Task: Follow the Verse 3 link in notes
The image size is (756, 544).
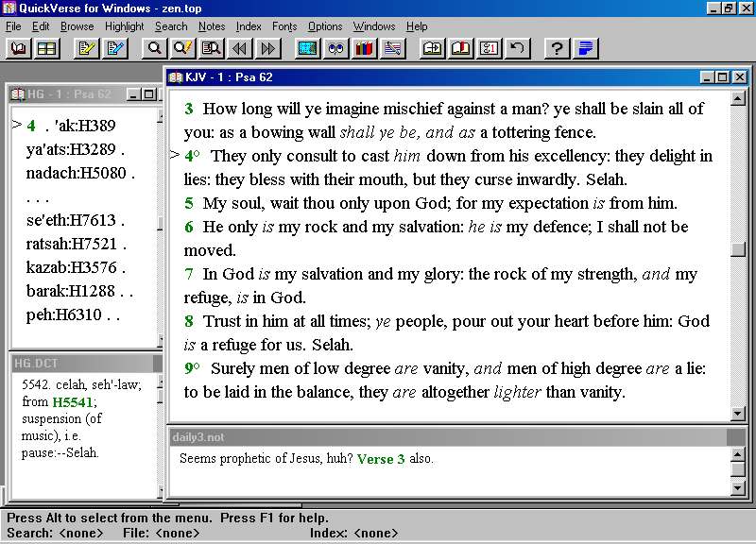Action: 381,459
